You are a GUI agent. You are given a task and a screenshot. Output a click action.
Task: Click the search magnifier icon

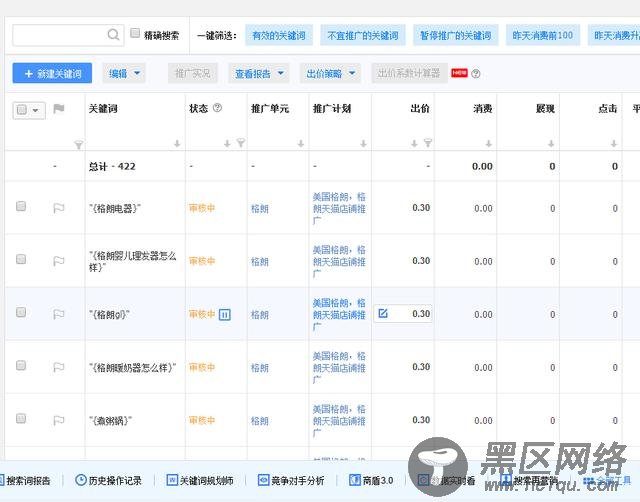[113, 35]
